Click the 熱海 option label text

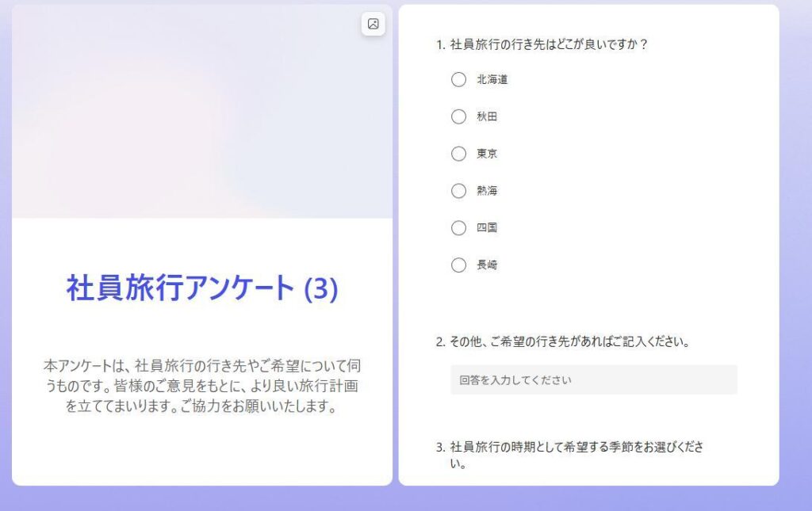click(486, 191)
